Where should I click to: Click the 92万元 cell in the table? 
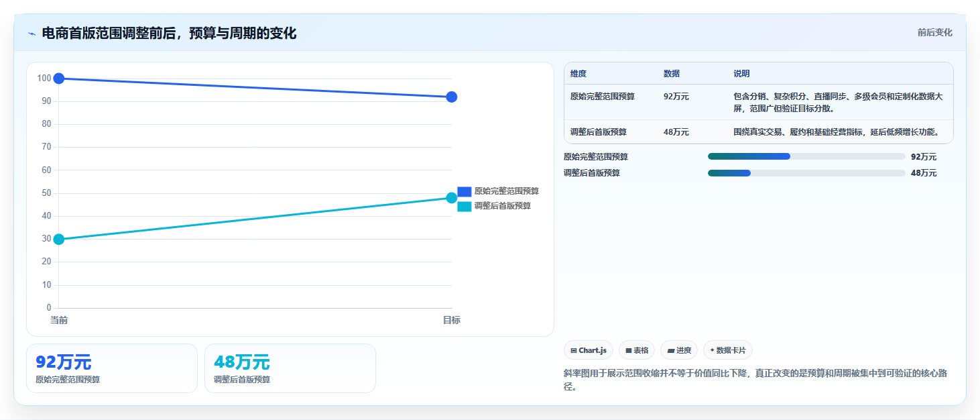pos(676,97)
